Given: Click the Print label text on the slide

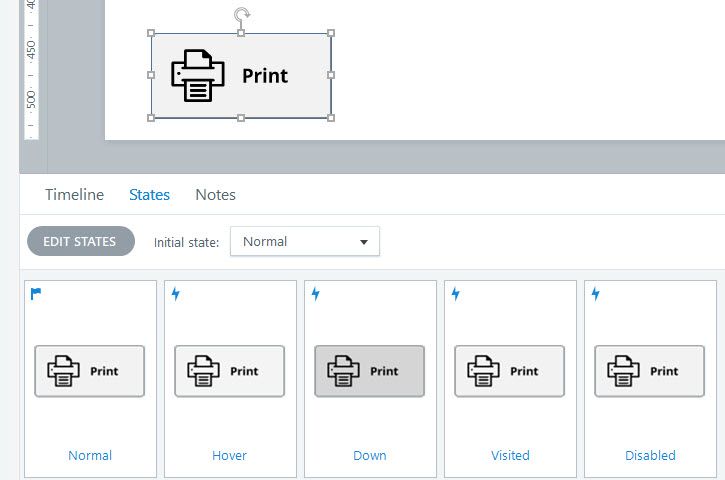Looking at the screenshot, I should pyautogui.click(x=265, y=76).
